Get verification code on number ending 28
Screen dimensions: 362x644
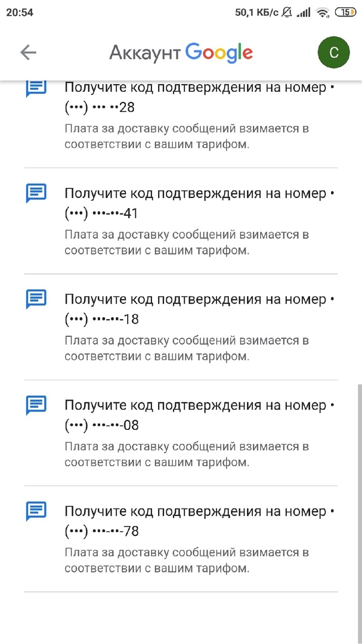(x=197, y=97)
